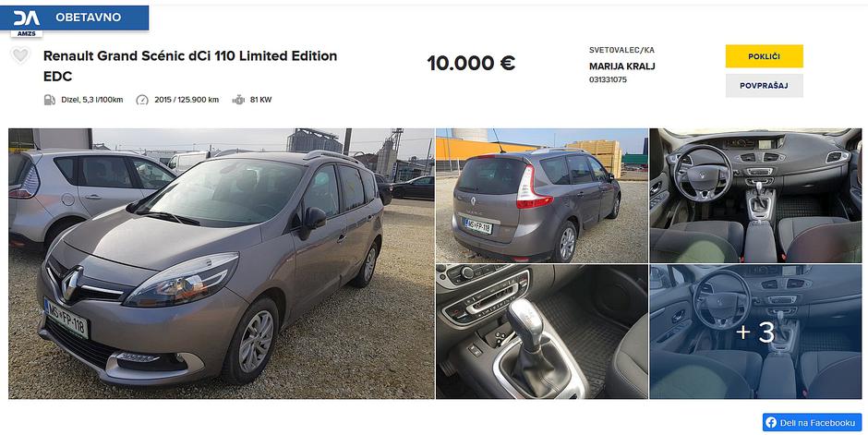Click the OBETAVNO badge label
Screen dimensions: 868x435
pyautogui.click(x=88, y=18)
